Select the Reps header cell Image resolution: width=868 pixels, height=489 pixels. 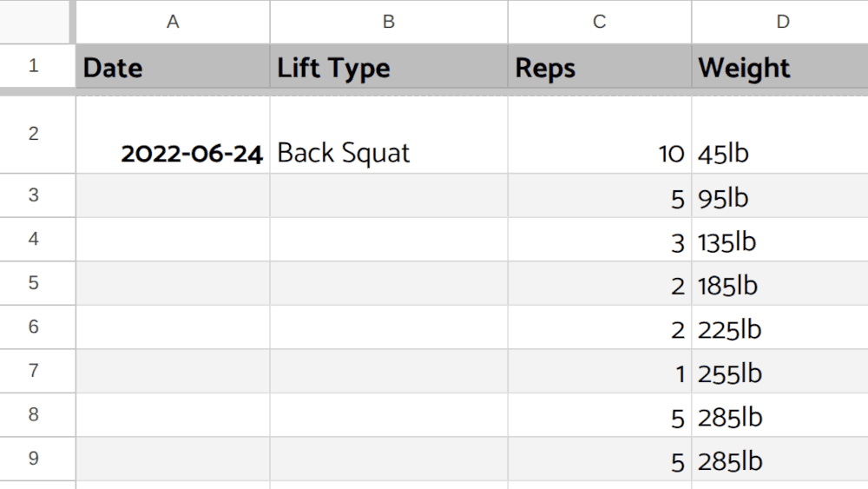(599, 67)
